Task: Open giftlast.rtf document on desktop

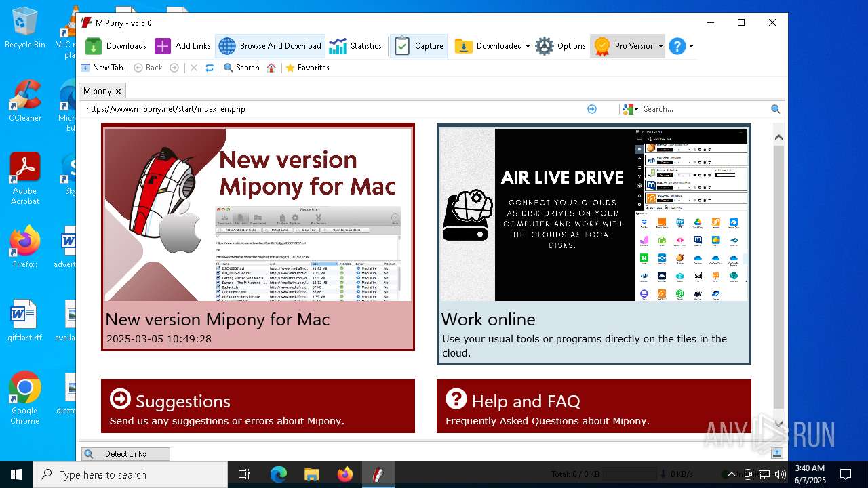Action: (x=25, y=321)
